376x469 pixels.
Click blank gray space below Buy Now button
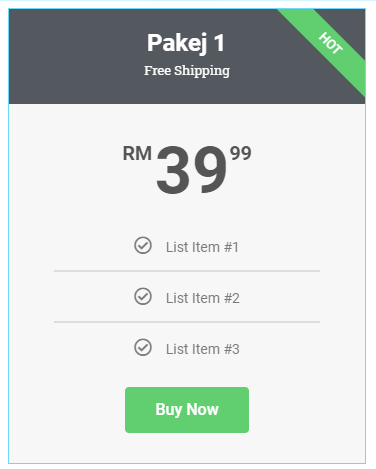click(187, 448)
